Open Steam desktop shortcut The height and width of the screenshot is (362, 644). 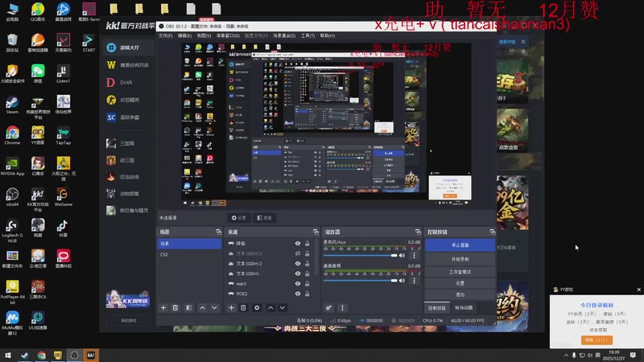(x=12, y=105)
